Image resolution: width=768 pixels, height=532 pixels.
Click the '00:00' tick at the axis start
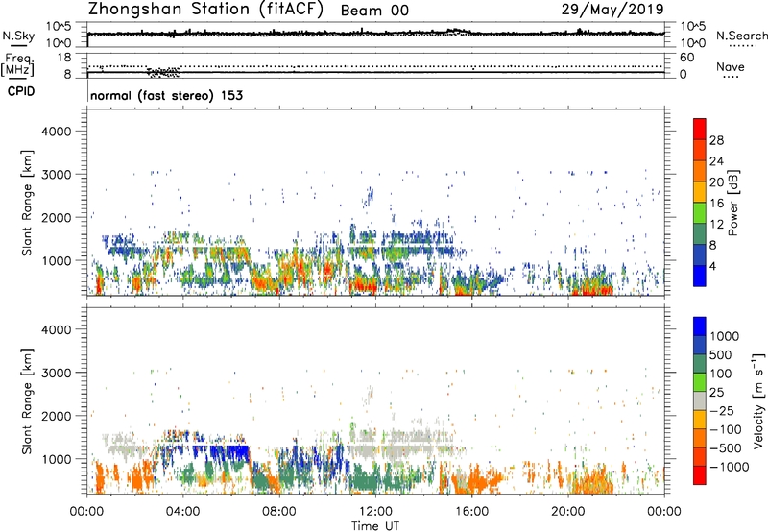pos(86,512)
